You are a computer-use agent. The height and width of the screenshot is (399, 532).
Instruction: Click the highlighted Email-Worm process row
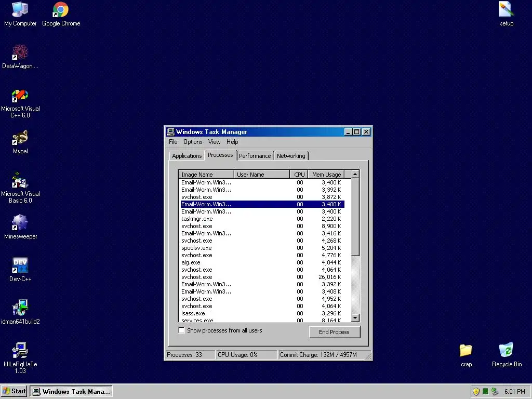pyautogui.click(x=262, y=204)
